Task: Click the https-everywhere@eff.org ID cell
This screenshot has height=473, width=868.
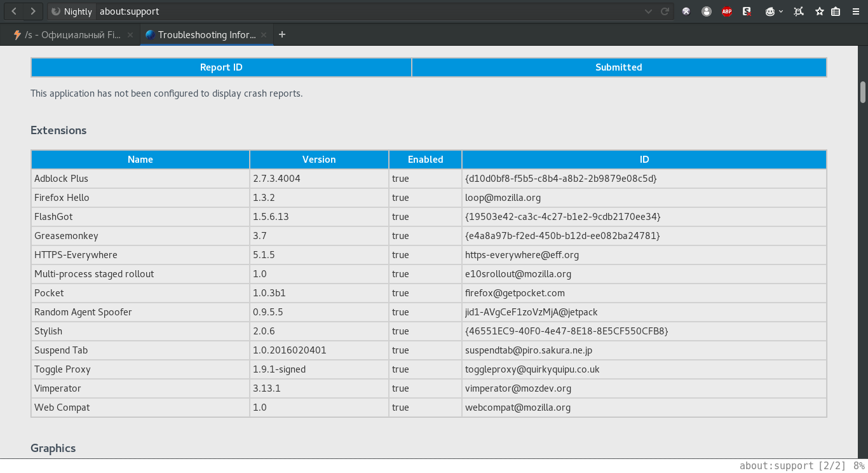Action: 644,255
